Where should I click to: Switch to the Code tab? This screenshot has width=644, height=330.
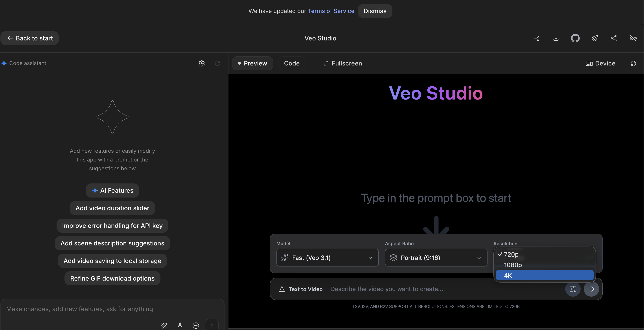[291, 63]
